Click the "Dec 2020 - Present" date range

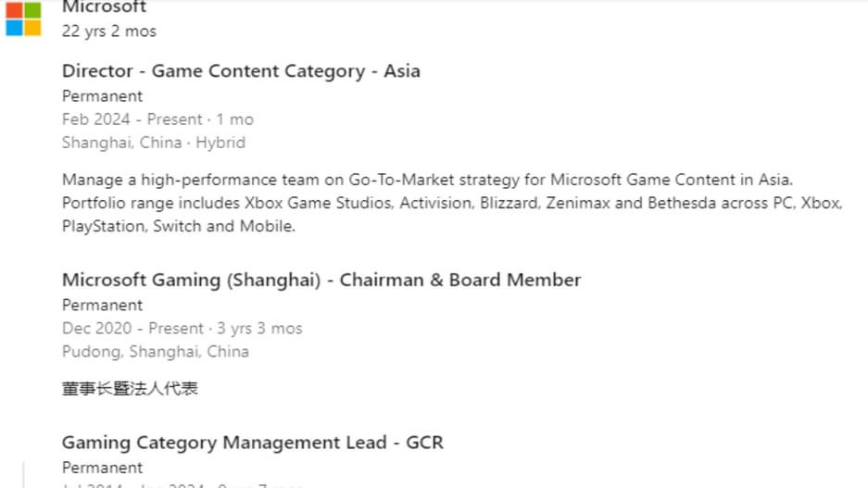click(132, 329)
